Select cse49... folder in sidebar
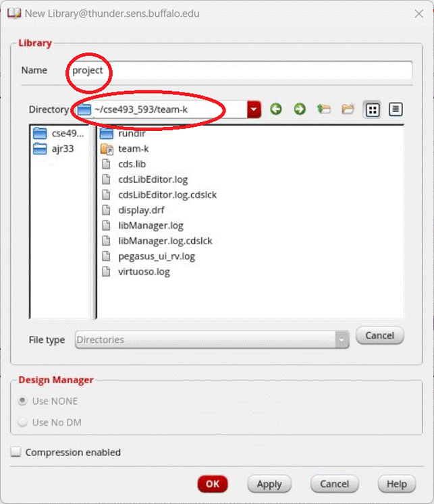 coord(59,134)
